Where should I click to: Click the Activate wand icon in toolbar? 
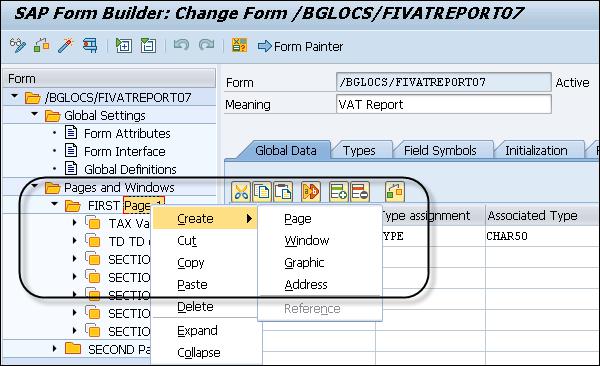click(65, 46)
